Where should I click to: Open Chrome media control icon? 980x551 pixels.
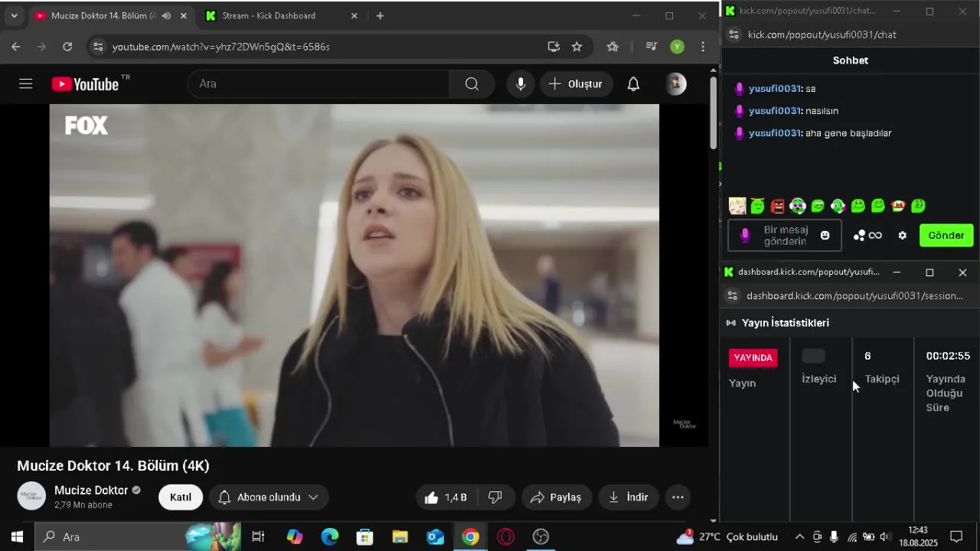point(652,47)
